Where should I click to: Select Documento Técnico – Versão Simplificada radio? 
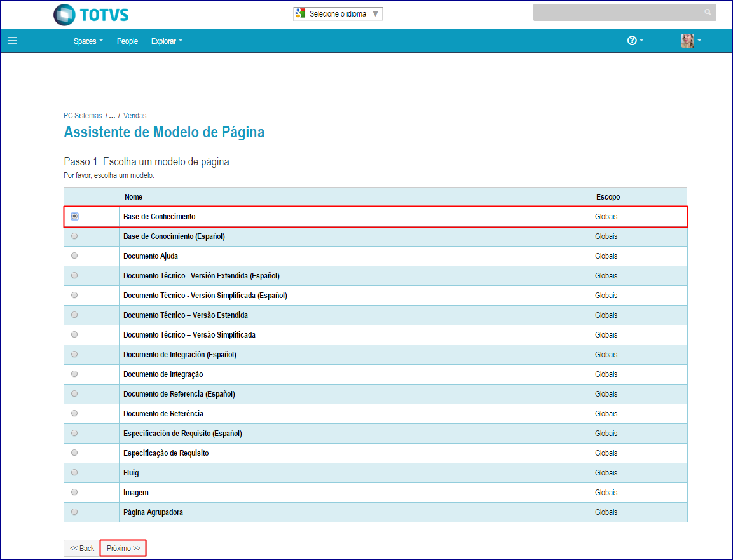coord(74,334)
